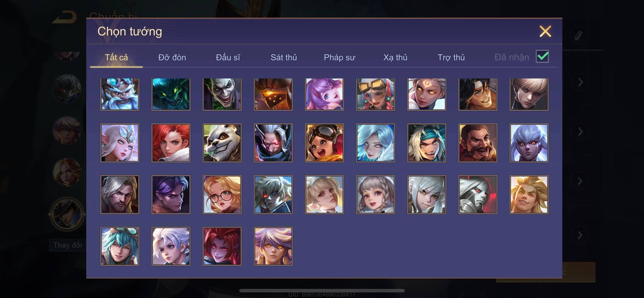Select the blonde girl with glasses hero

tap(222, 194)
